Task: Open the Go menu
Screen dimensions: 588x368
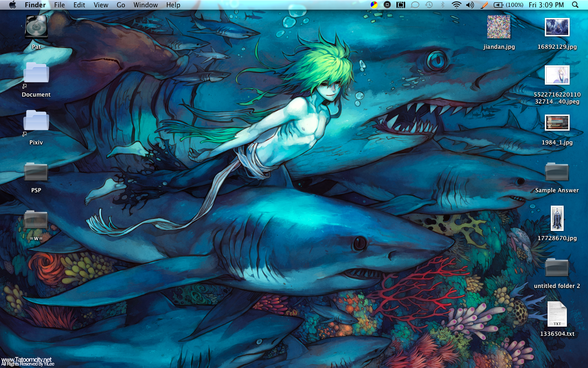Action: coord(121,5)
